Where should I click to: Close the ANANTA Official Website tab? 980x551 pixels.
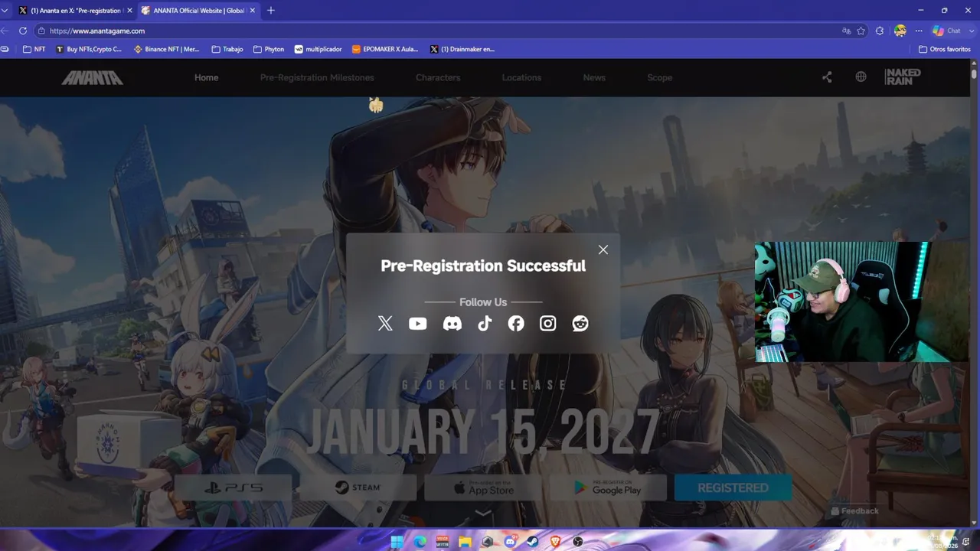(252, 11)
